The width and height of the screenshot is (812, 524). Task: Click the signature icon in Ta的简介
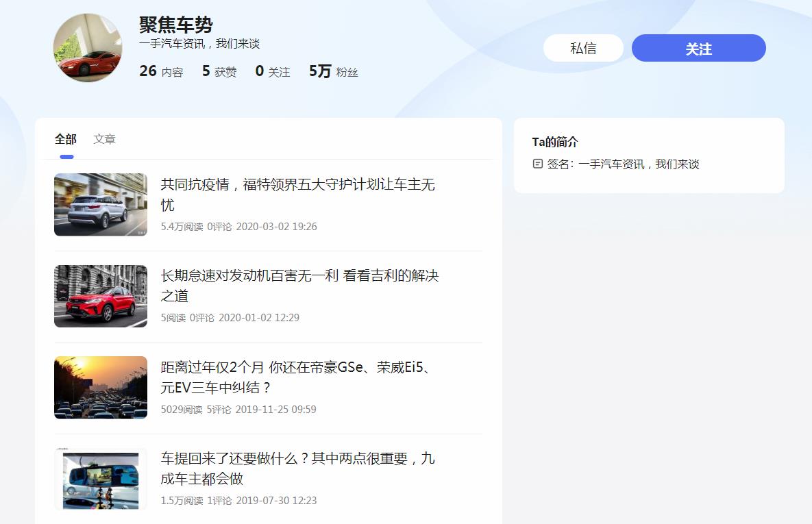(537, 164)
